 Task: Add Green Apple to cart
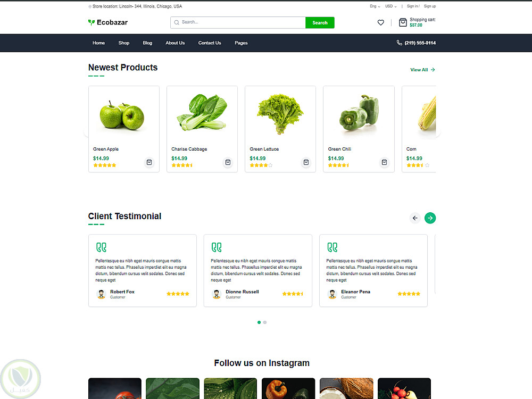(x=149, y=162)
